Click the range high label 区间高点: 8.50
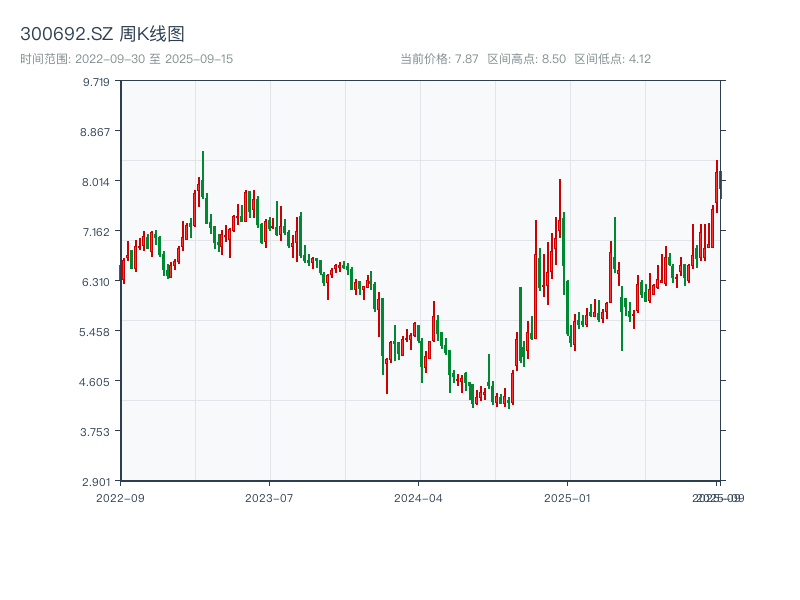This screenshot has height=600, width=800. (527, 59)
